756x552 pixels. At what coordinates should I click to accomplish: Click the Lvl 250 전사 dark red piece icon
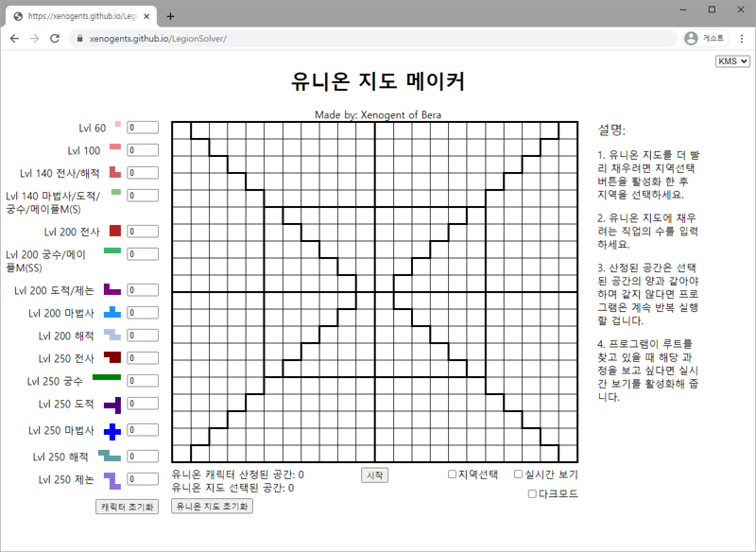[112, 357]
